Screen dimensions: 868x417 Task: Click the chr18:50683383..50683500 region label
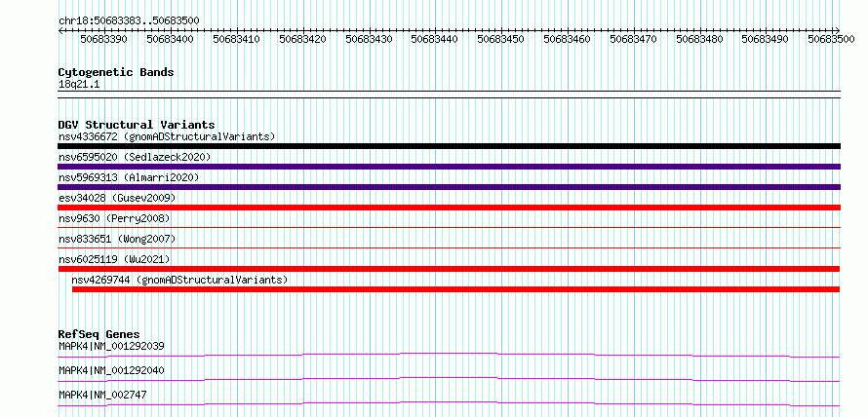coord(129,20)
